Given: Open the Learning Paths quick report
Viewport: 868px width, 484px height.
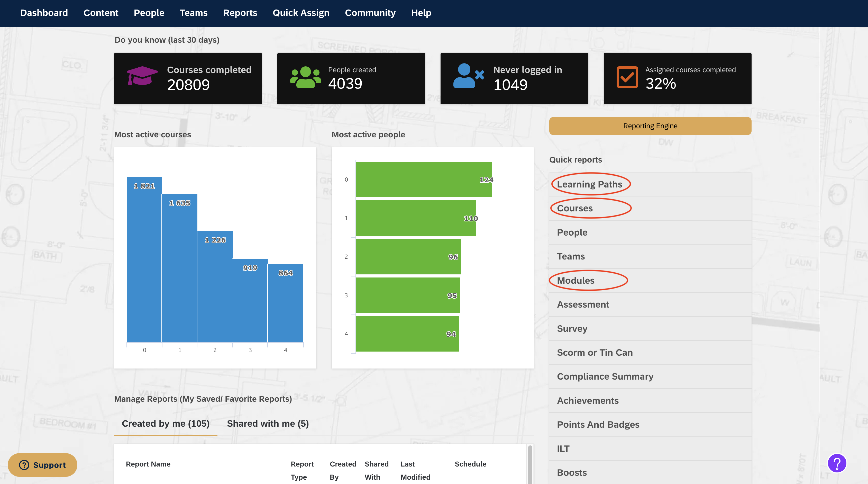Looking at the screenshot, I should [x=589, y=184].
